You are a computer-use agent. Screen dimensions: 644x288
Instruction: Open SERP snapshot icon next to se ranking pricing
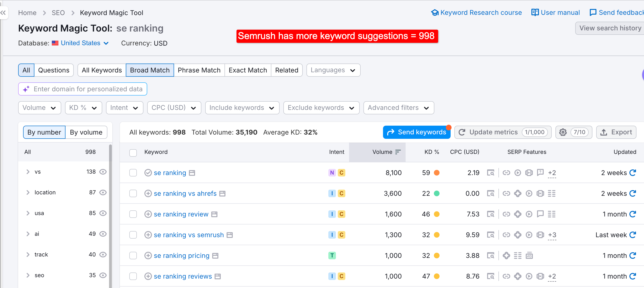215,256
